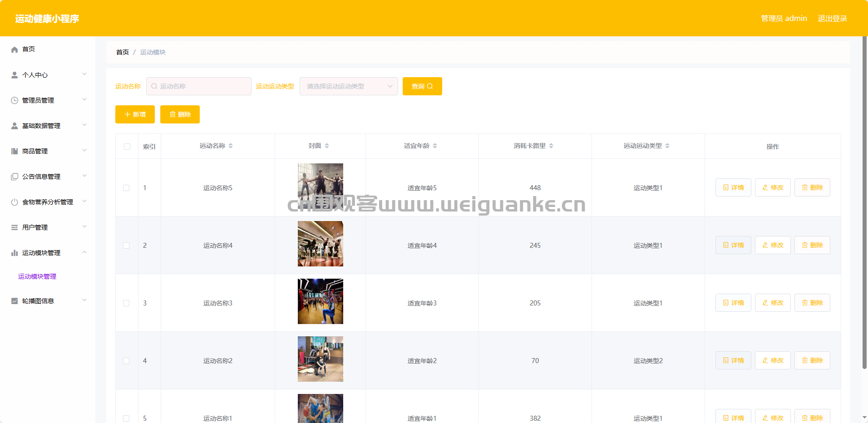Open 详情 for 运动名称3
Viewport: 868px width, 423px height.
click(x=733, y=303)
